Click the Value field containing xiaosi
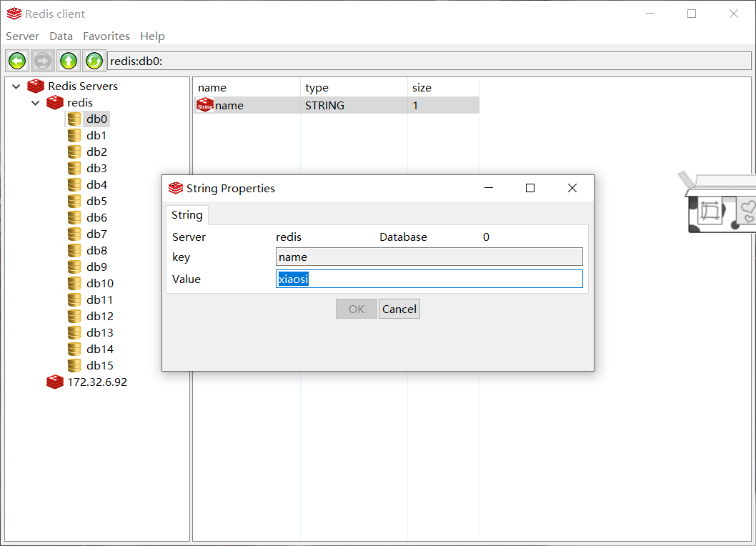This screenshot has width=756, height=546. [x=429, y=279]
